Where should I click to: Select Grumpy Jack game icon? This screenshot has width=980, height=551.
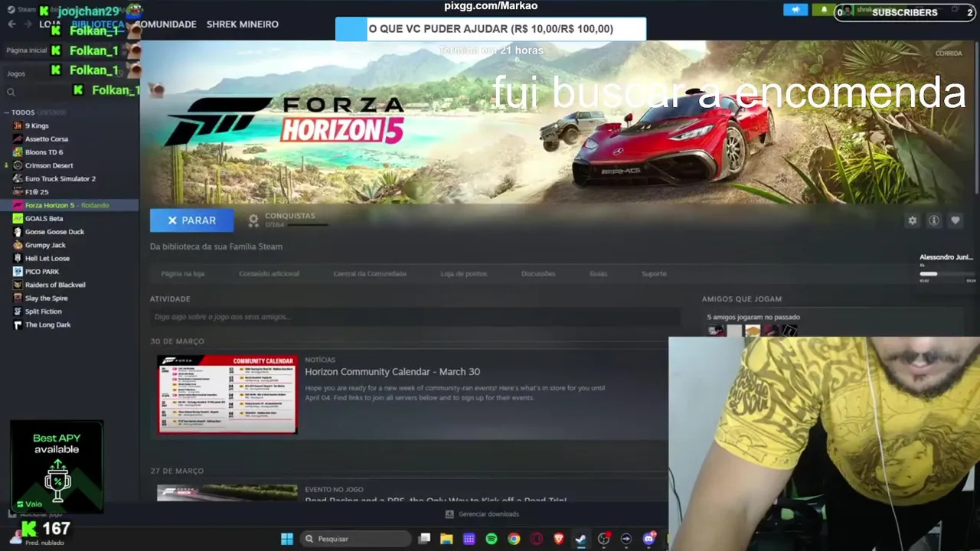(18, 245)
